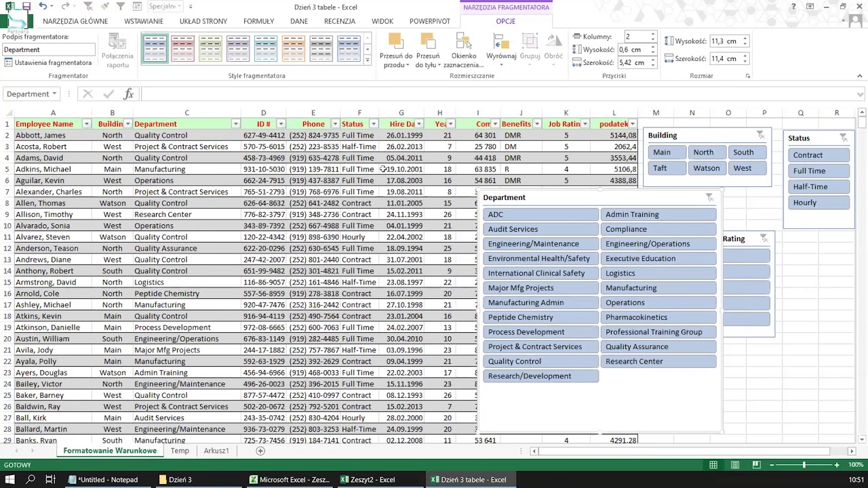
Task: Open the Windows Start menu
Action: point(11,479)
